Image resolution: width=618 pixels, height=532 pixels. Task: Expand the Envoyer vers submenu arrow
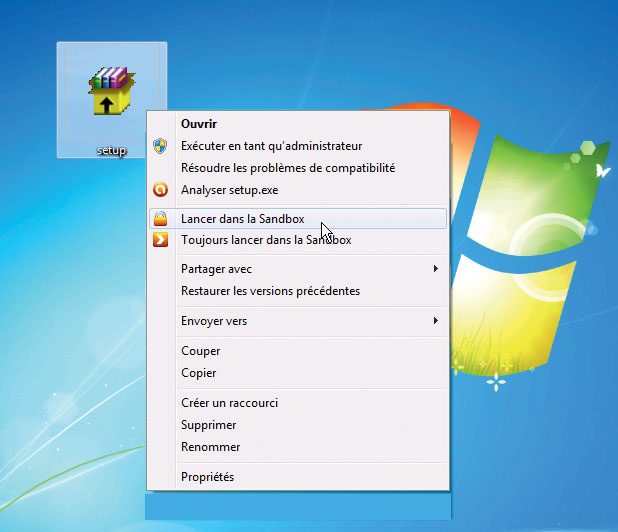point(435,321)
